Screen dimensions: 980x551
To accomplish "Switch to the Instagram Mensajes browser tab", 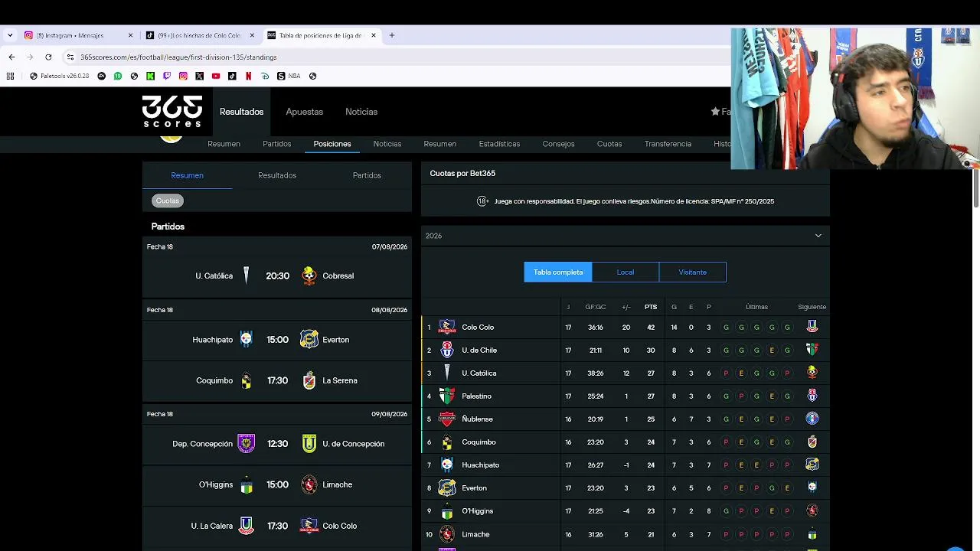I will pos(77,35).
